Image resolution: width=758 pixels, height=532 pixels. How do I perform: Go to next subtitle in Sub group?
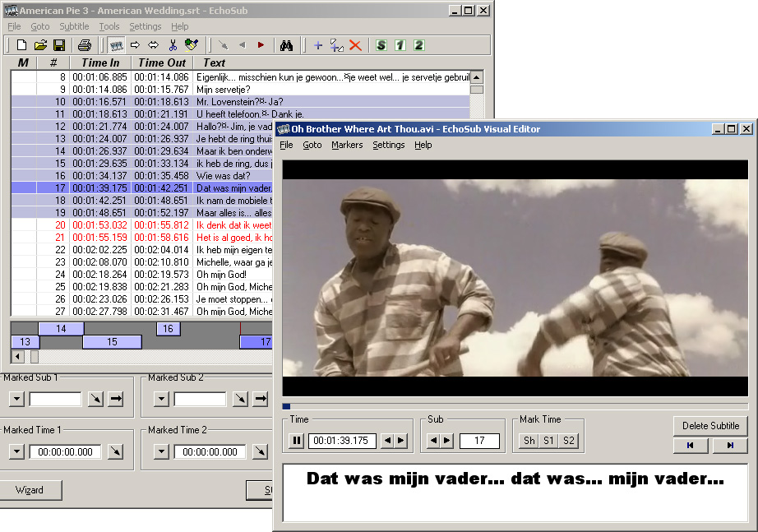[x=446, y=441]
